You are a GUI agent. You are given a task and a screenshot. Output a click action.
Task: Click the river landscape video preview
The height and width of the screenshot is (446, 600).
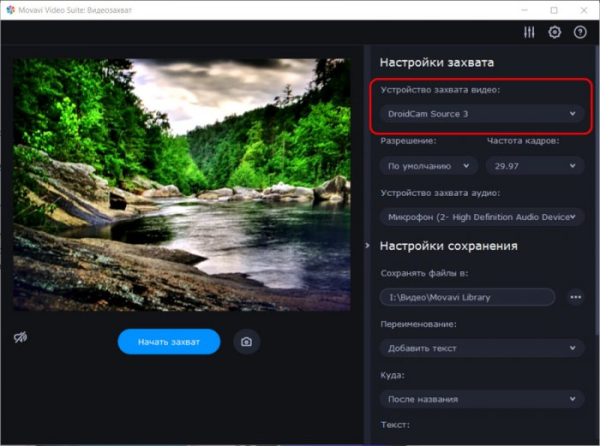click(181, 184)
